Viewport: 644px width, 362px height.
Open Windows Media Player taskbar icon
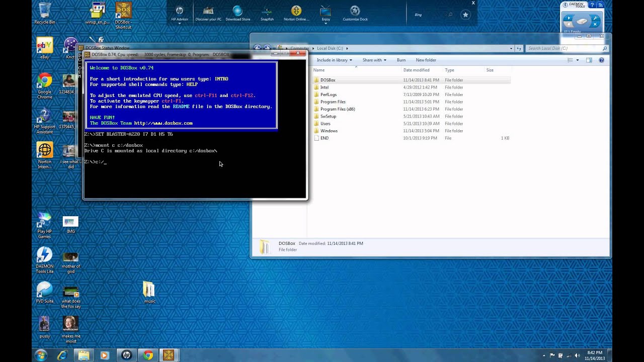tap(105, 355)
